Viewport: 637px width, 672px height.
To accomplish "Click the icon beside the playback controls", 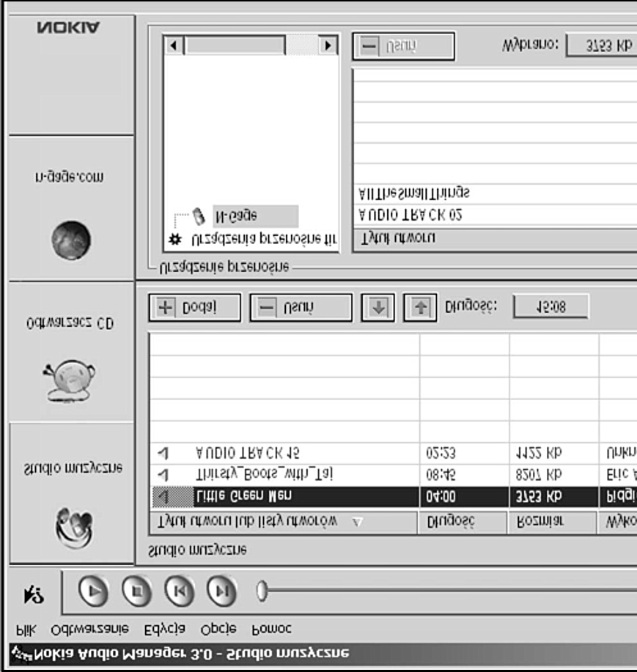I will 34,595.
